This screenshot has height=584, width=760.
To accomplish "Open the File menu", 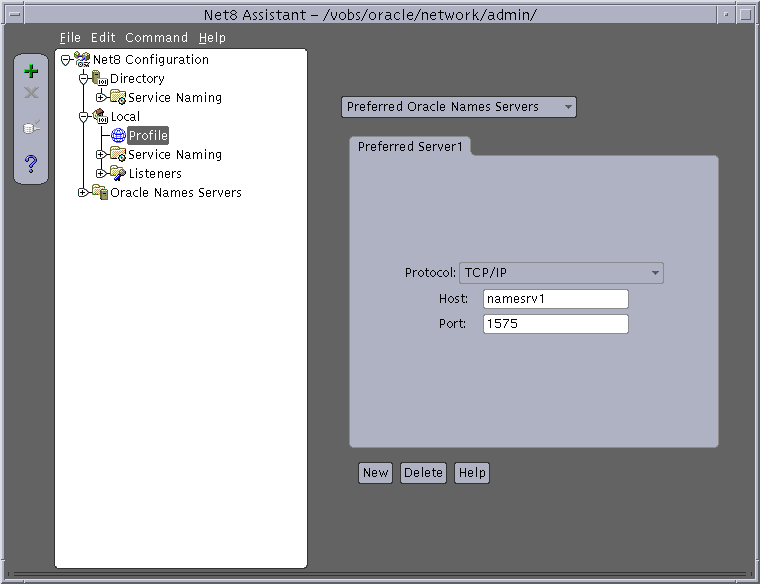I will tap(70, 38).
